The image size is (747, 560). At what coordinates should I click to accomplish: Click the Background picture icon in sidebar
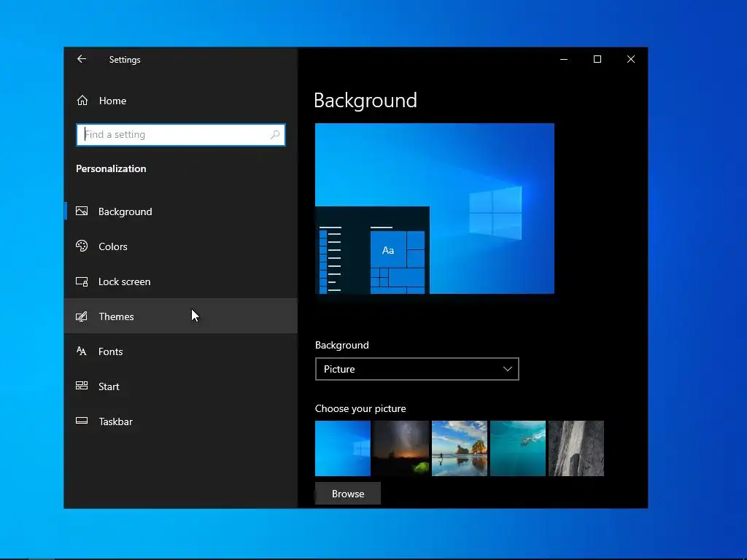pyautogui.click(x=82, y=211)
